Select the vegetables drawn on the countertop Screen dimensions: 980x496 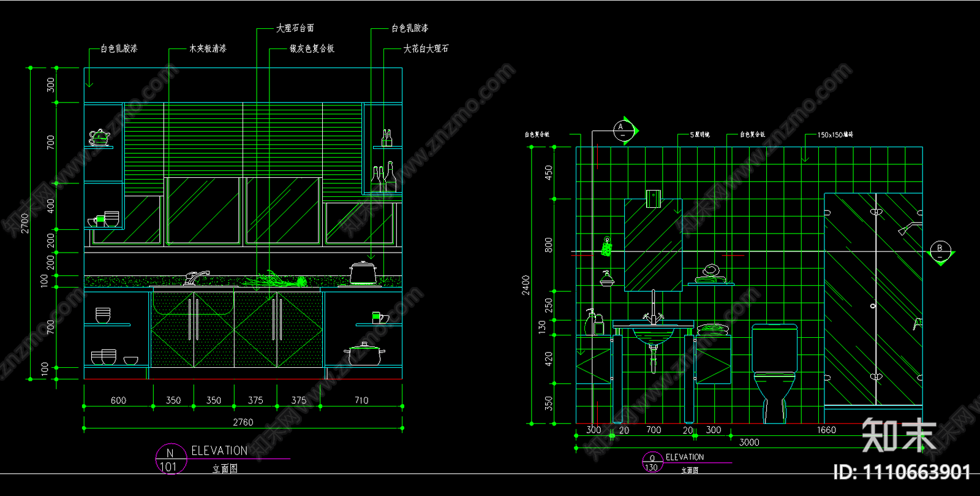pos(276,280)
